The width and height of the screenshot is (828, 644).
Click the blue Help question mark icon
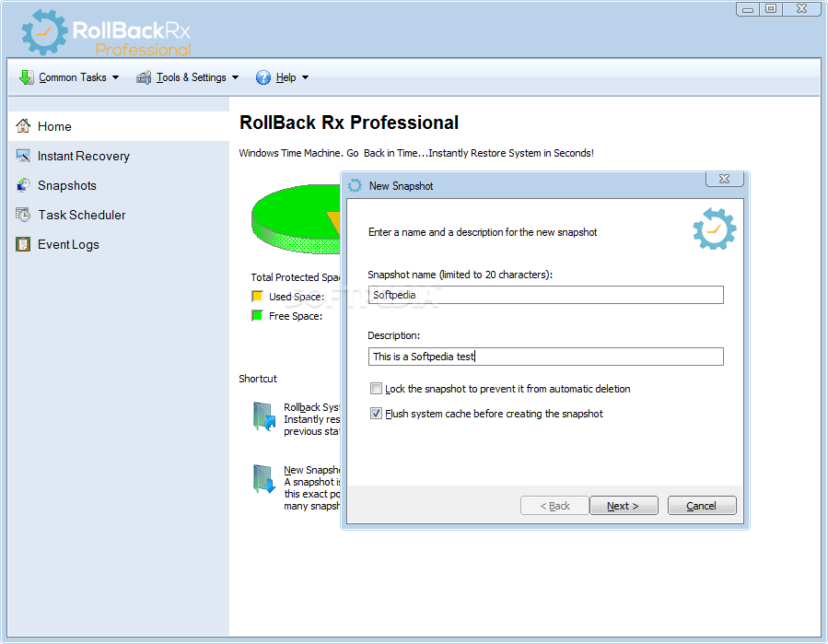pyautogui.click(x=263, y=77)
